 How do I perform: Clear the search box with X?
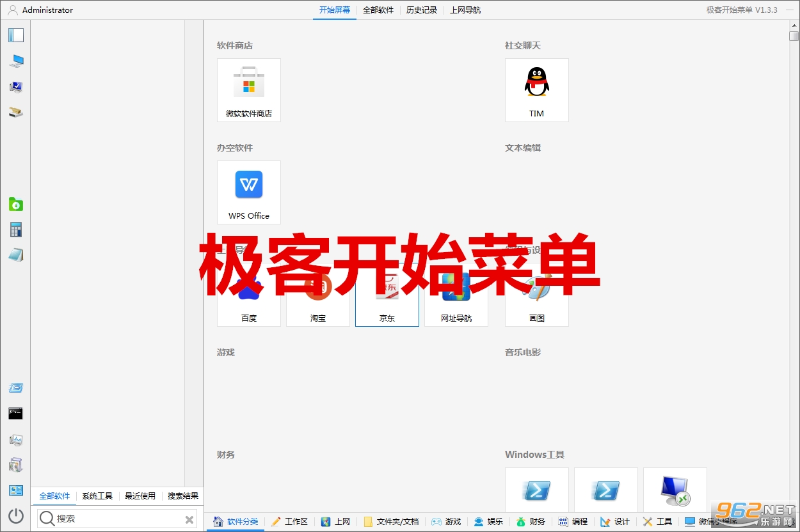tap(189, 519)
